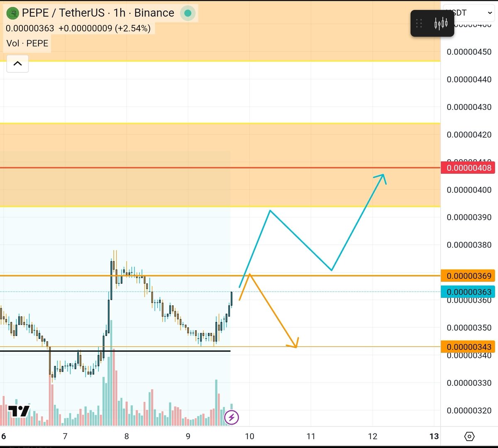
Task: Click date 11 on time axis
Action: pyautogui.click(x=311, y=436)
